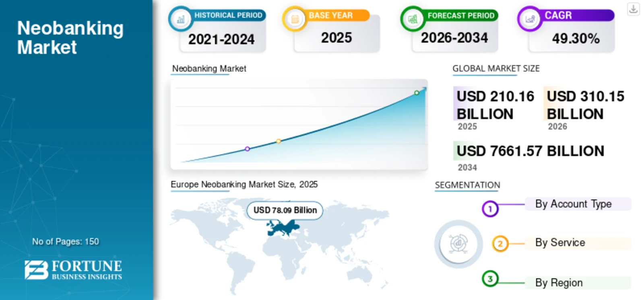
Task: Click highlighted Europe region on world map
Action: (283, 228)
